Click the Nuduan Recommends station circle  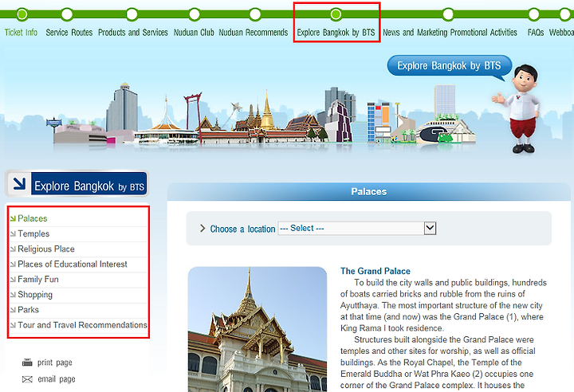coord(255,14)
